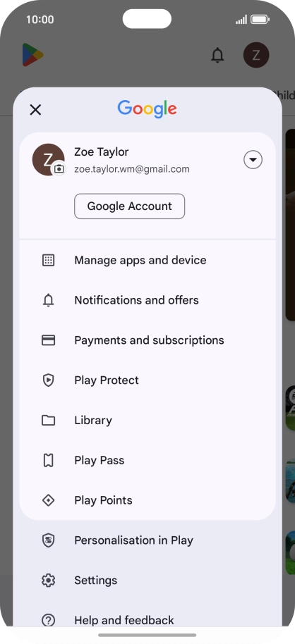Image resolution: width=295 pixels, height=644 pixels.
Task: Click the Library folder icon
Action: click(49, 420)
